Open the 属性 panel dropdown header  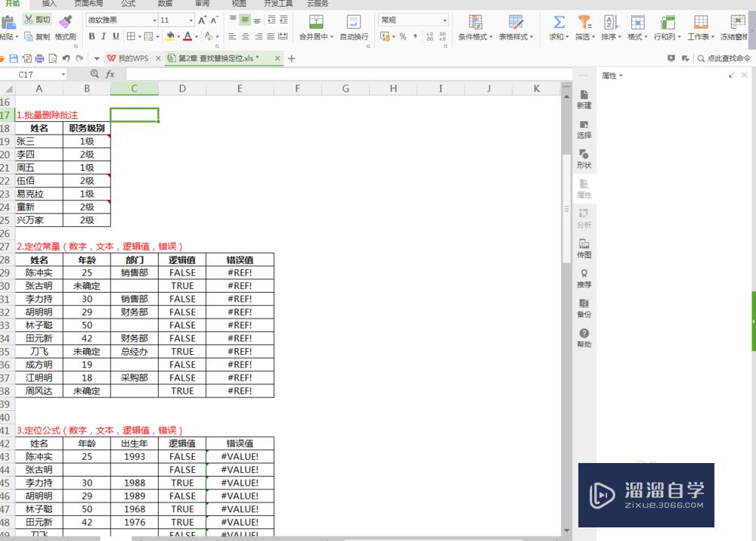click(612, 76)
